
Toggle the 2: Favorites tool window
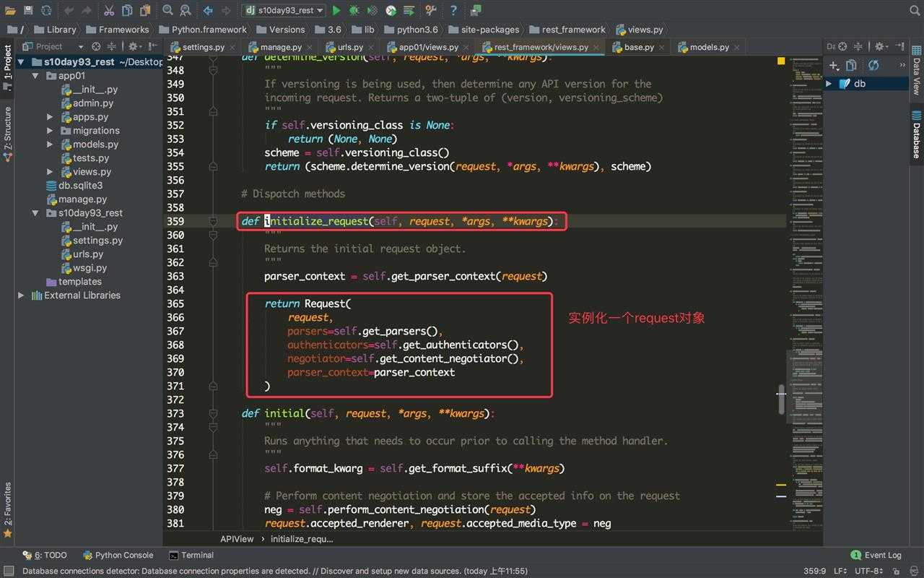coord(7,510)
